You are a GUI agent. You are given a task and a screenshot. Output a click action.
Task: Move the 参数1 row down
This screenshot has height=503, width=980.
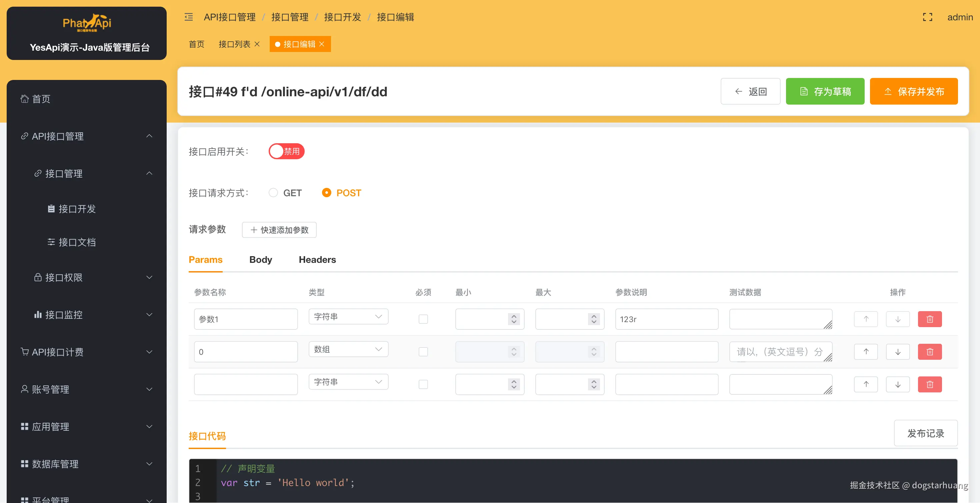[x=897, y=319]
